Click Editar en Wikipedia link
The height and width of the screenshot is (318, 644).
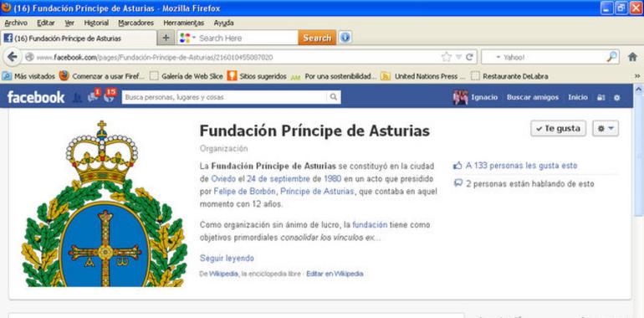pos(335,274)
